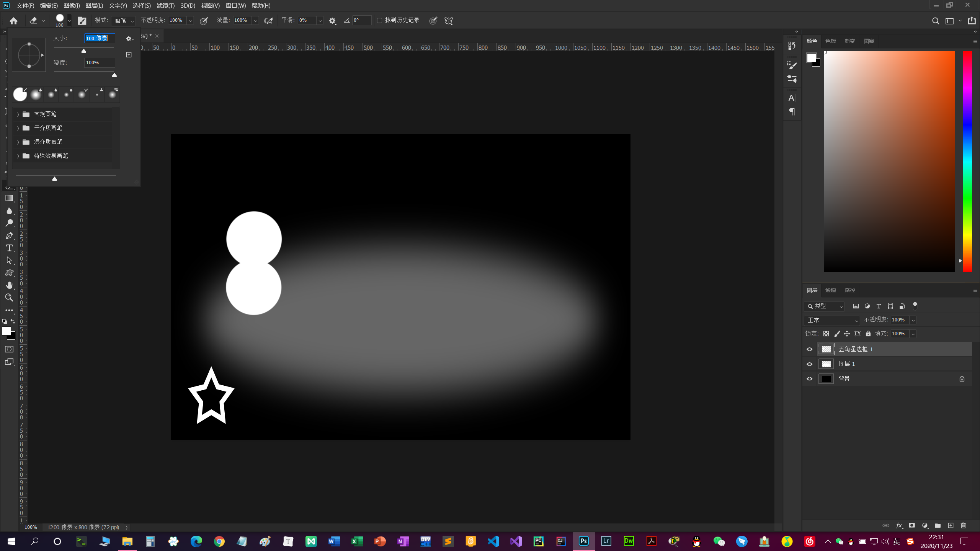The height and width of the screenshot is (551, 980).
Task: Switch to 路径 tab
Action: [849, 290]
